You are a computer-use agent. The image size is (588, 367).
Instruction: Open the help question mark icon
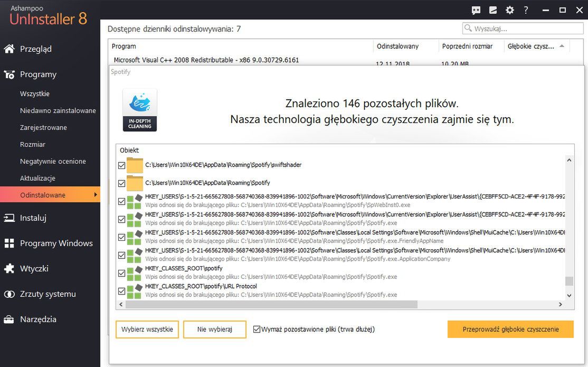526,10
